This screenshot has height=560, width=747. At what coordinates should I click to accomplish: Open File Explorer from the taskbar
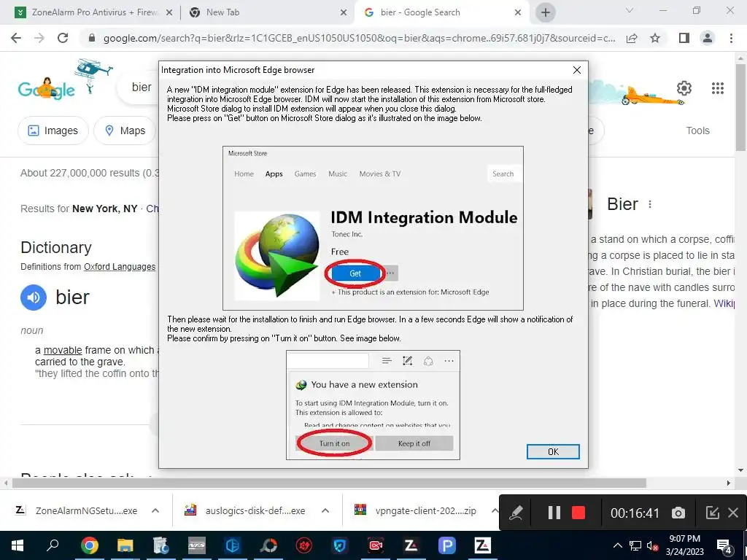point(125,545)
